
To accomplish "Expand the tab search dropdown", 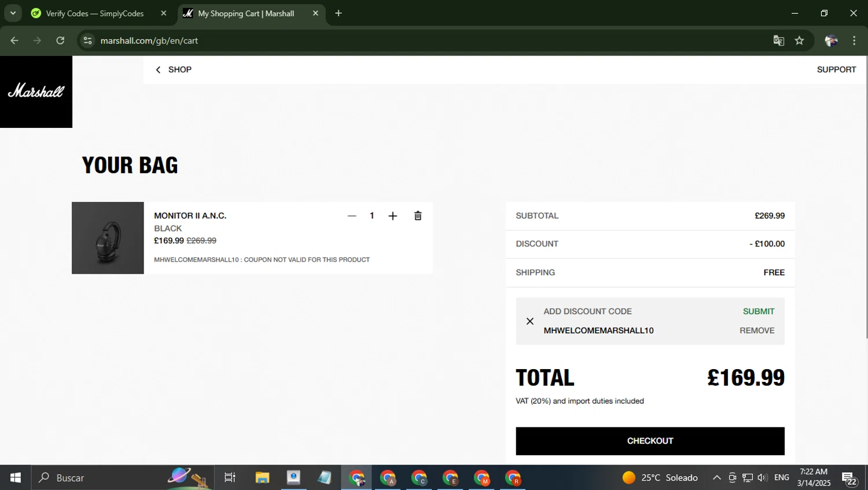I will [13, 13].
